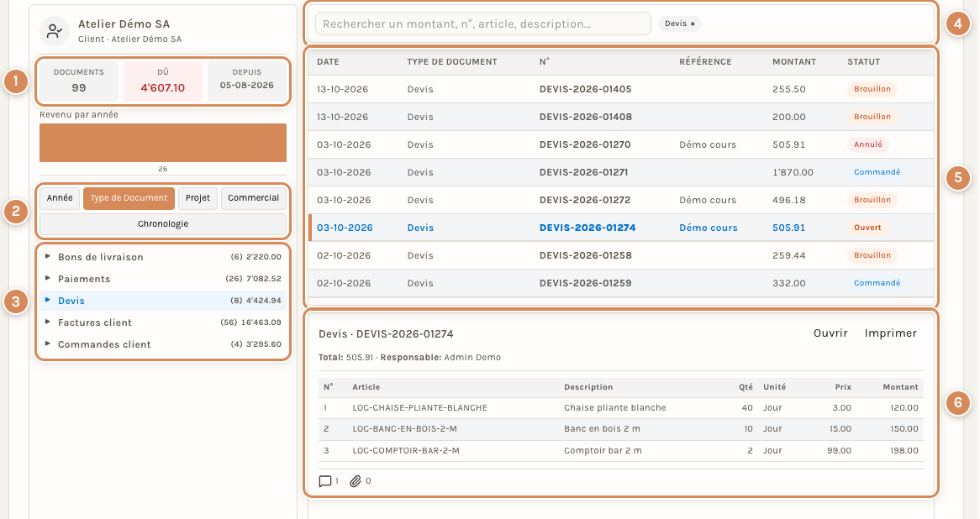
Task: Select row DEVIS-2026-01408
Action: 621,117
